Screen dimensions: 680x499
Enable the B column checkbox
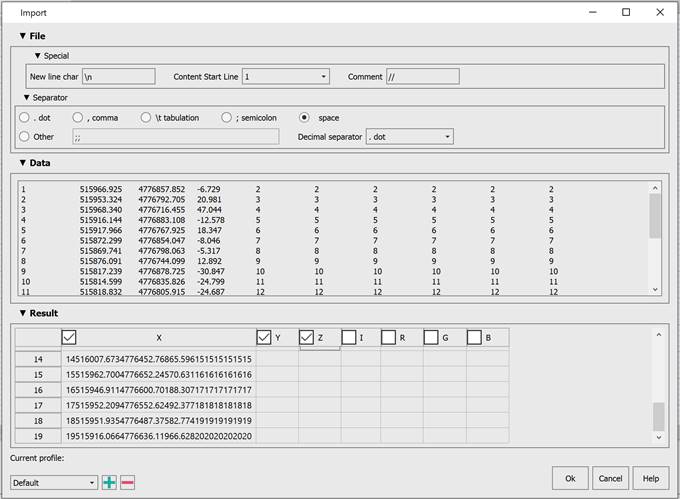click(474, 337)
